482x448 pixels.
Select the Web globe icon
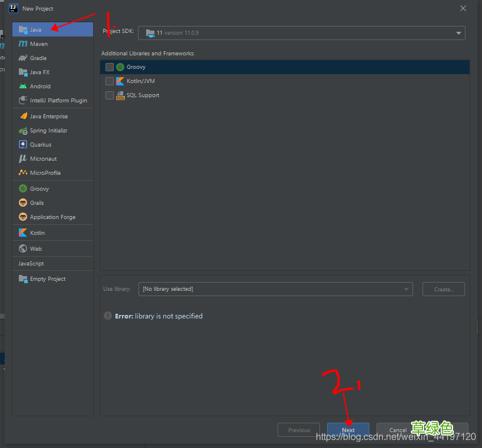(x=23, y=249)
